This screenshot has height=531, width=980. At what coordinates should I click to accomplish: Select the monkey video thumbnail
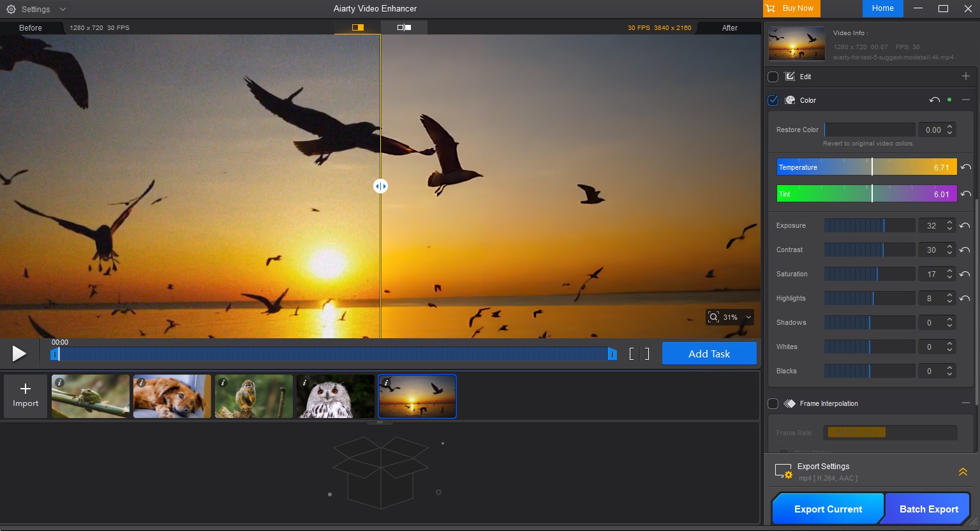(x=254, y=396)
